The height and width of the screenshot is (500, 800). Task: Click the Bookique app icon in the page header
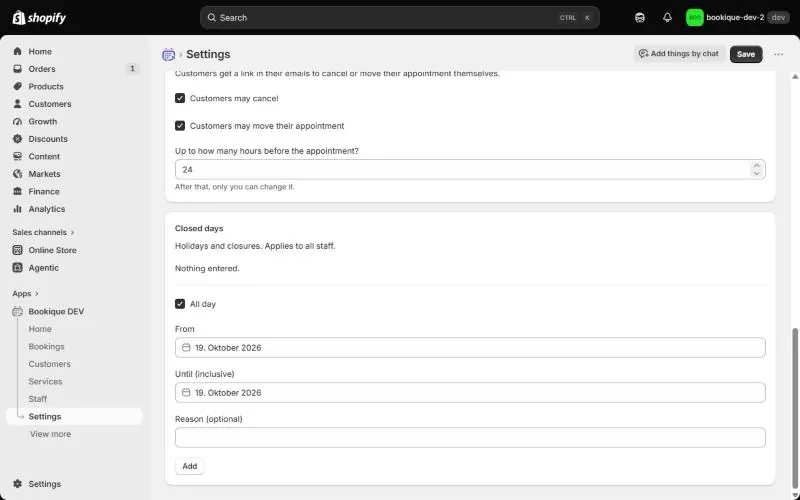coord(168,55)
